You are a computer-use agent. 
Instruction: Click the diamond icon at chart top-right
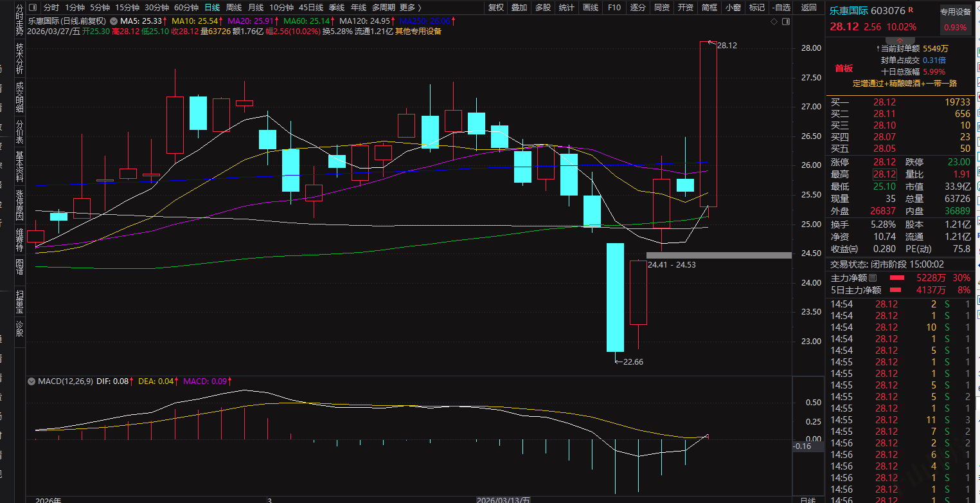(x=774, y=21)
